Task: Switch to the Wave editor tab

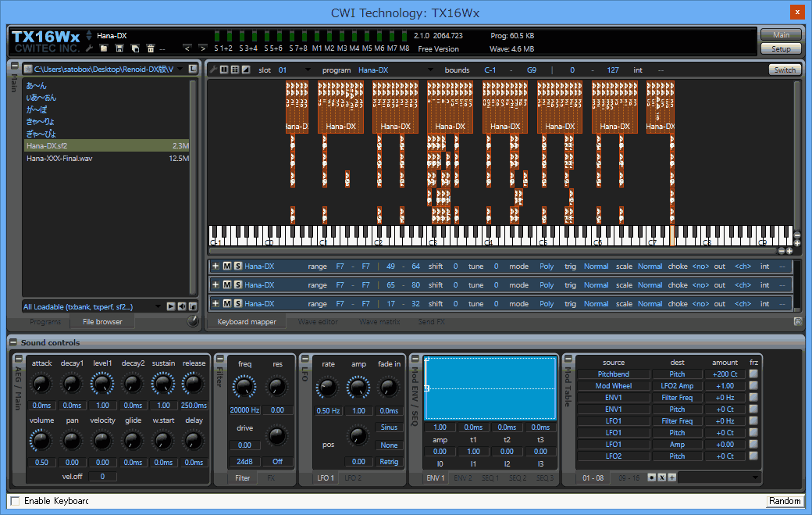Action: pos(318,322)
